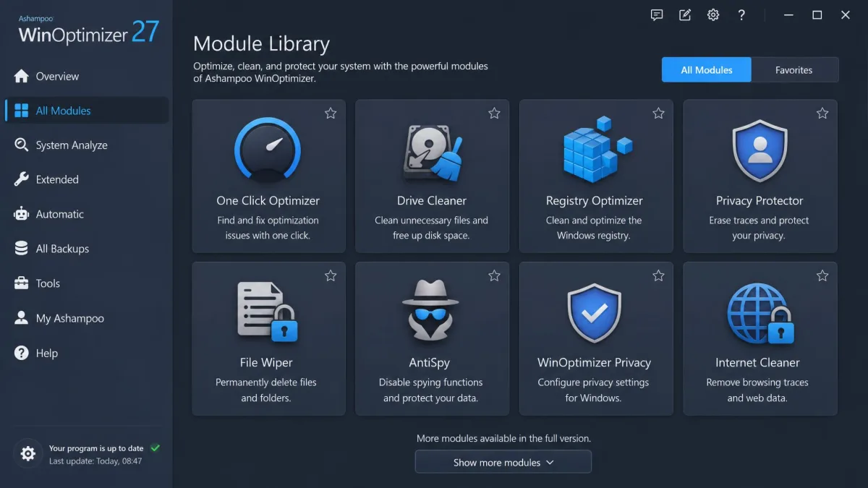The width and height of the screenshot is (868, 488).
Task: Click the WinOptimizer Privacy title
Action: pos(594,363)
